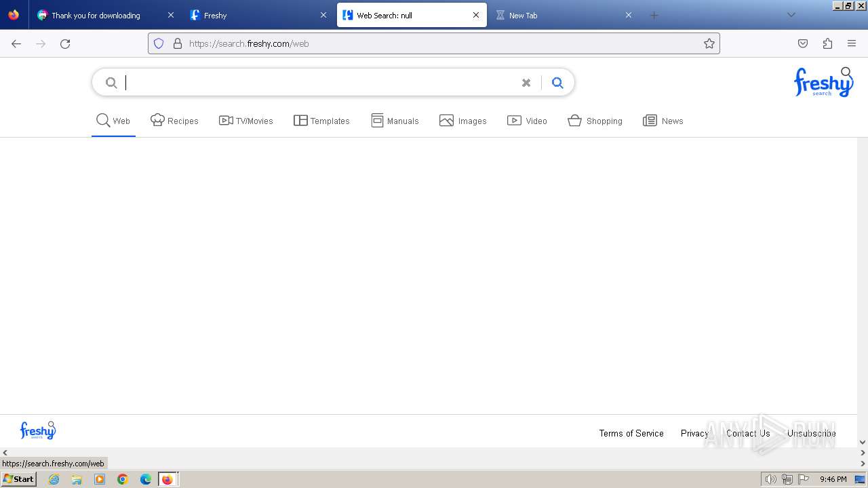Click the horizontal scrollbar right arrow
Image resolution: width=868 pixels, height=488 pixels.
[863, 453]
